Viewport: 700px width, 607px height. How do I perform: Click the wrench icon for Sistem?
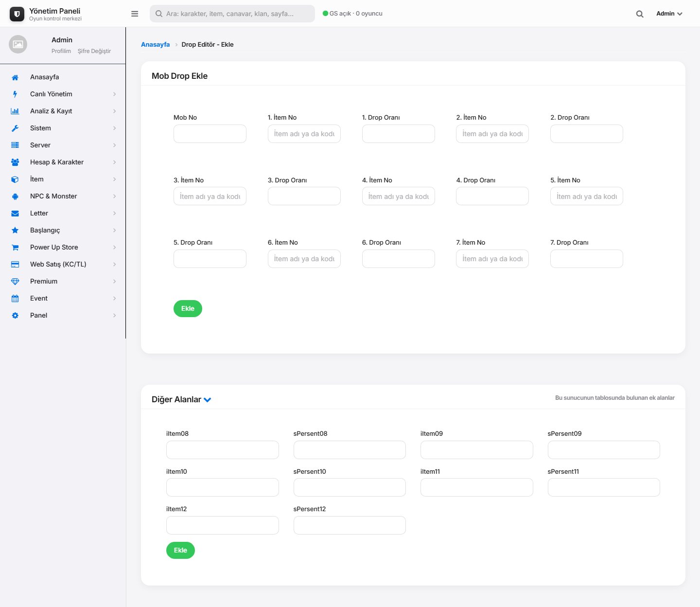coord(15,128)
